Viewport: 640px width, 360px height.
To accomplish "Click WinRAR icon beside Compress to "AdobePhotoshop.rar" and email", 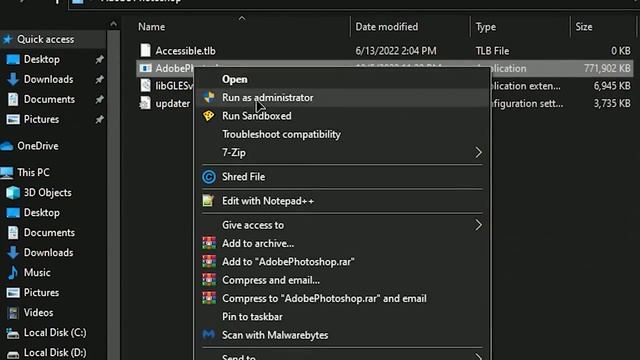I will click(209, 298).
